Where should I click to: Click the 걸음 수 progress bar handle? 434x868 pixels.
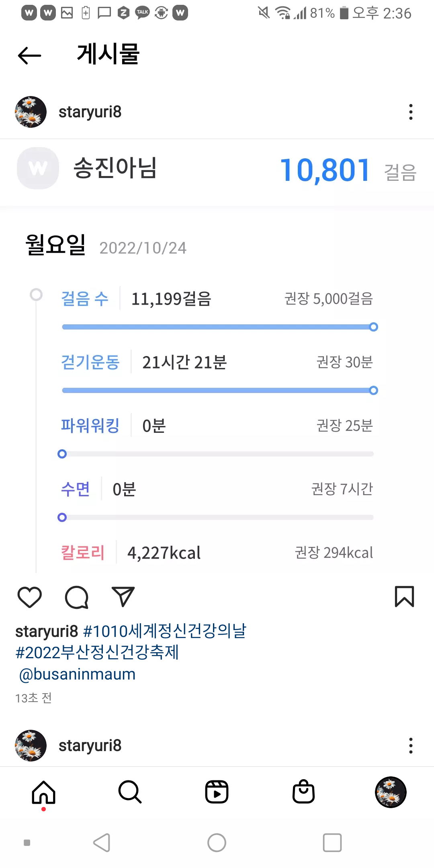[x=373, y=327]
